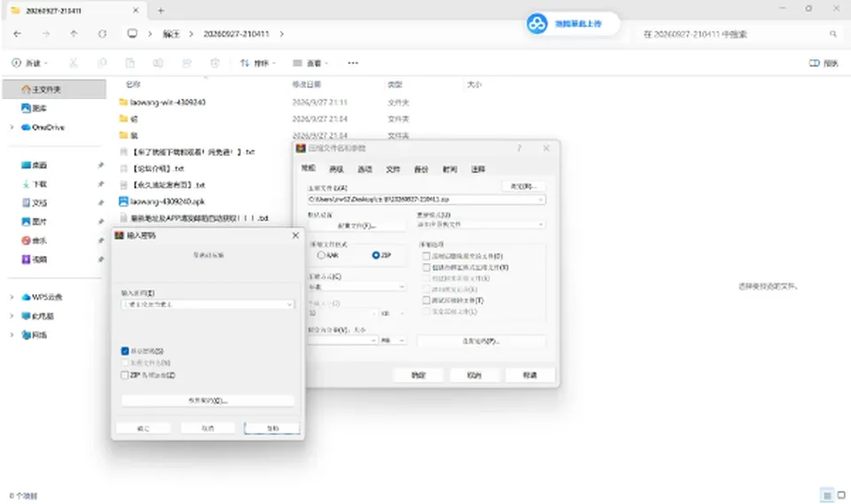This screenshot has width=851, height=504.
Task: Click the monitor icon in the address bar
Action: (132, 34)
